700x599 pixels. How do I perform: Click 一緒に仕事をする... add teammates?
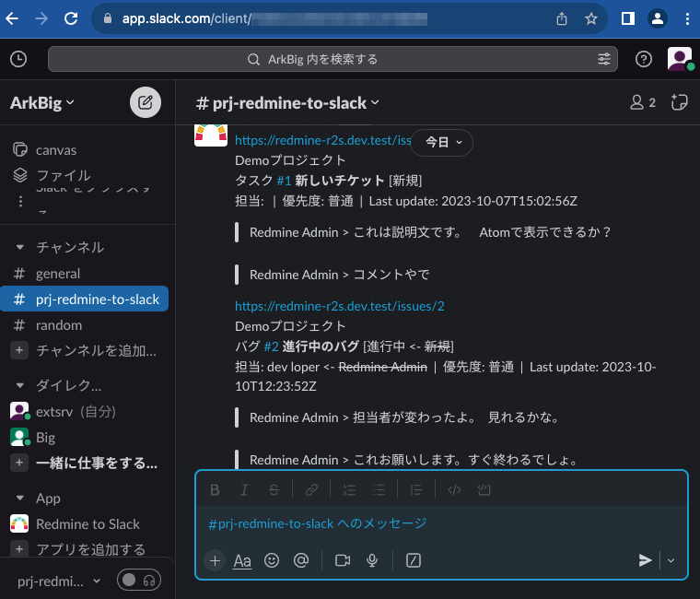[x=85, y=463]
